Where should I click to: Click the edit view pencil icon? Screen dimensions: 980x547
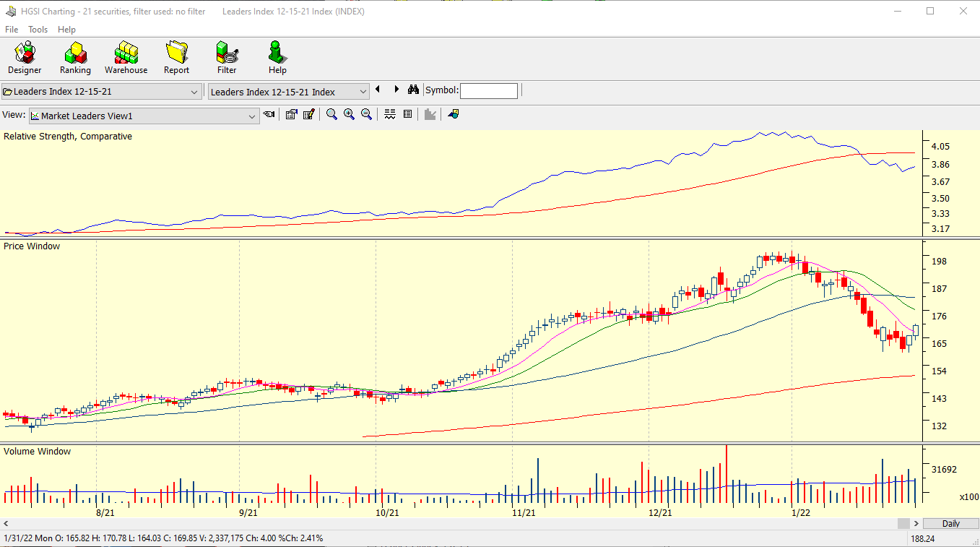(x=309, y=114)
